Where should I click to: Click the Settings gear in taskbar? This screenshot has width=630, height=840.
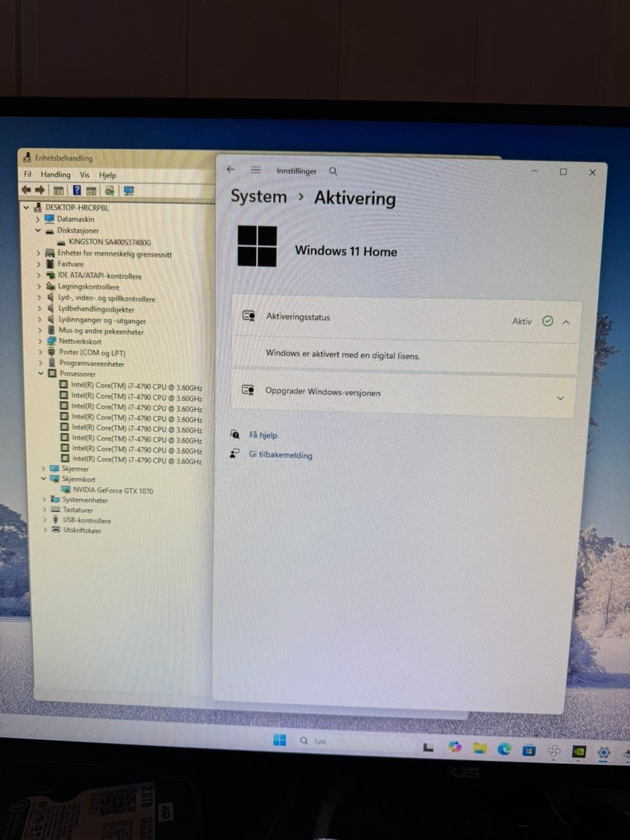click(604, 753)
